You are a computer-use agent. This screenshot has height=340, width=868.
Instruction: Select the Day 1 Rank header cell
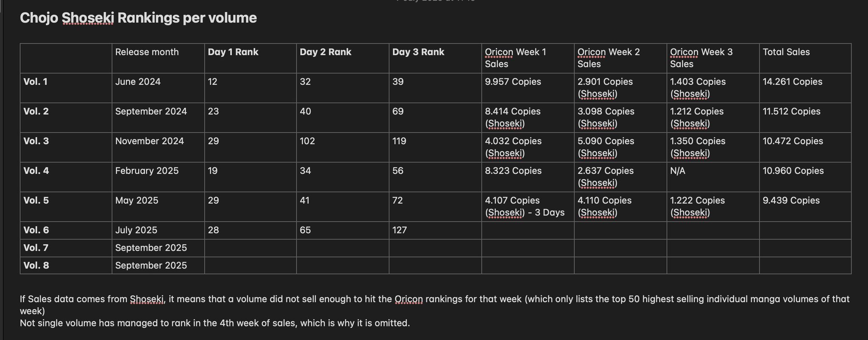pos(250,58)
